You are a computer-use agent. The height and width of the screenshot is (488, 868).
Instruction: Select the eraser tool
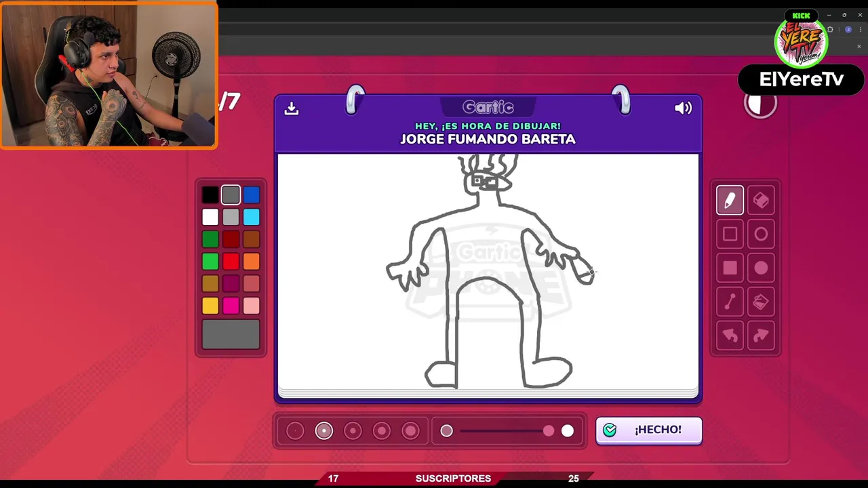(x=761, y=200)
